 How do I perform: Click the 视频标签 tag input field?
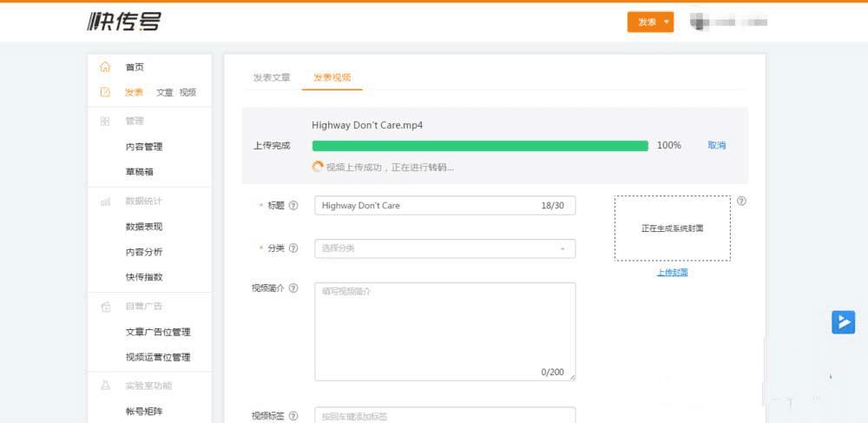[444, 415]
